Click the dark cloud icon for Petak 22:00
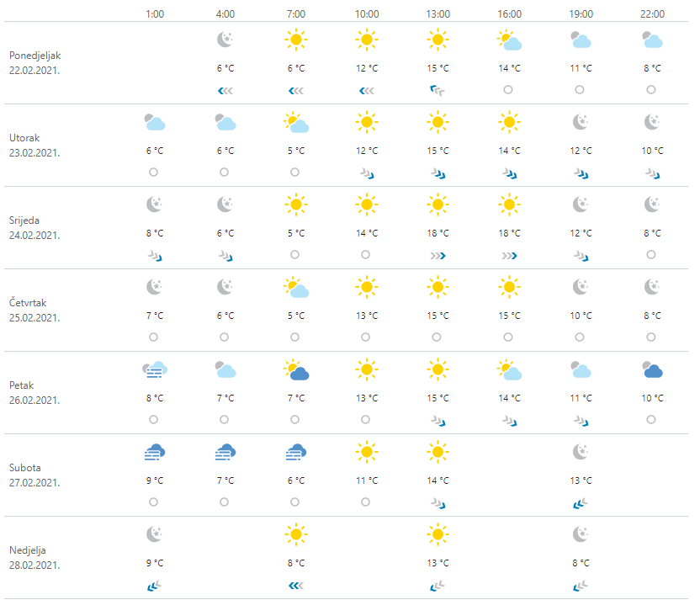This screenshot has height=600, width=700. click(x=651, y=369)
